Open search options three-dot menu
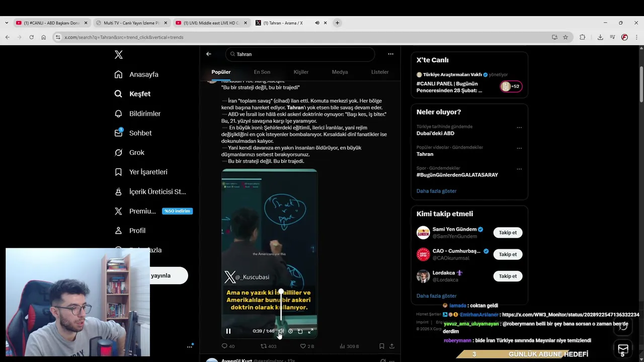Image resolution: width=644 pixels, height=362 pixels. pyautogui.click(x=390, y=54)
